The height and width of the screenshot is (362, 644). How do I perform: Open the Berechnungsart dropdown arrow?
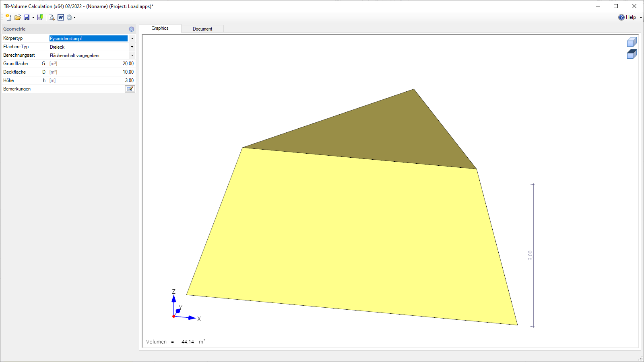[132, 56]
